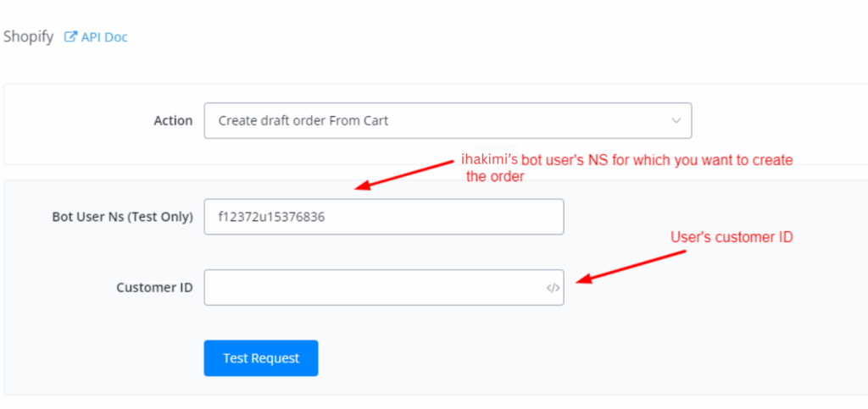Click the Shopify heading text

coord(28,37)
